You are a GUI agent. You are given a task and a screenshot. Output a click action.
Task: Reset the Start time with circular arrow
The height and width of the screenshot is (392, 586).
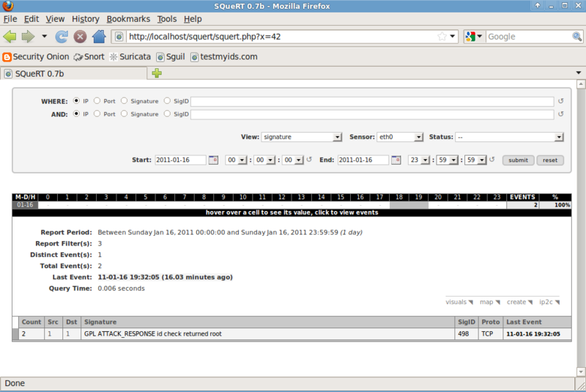coord(309,160)
